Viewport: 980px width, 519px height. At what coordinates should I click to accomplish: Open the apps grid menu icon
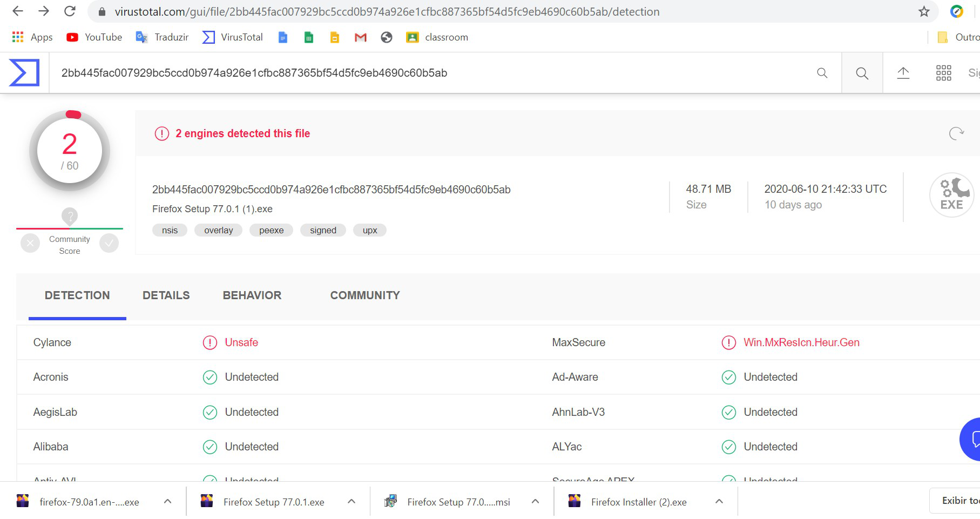[943, 73]
